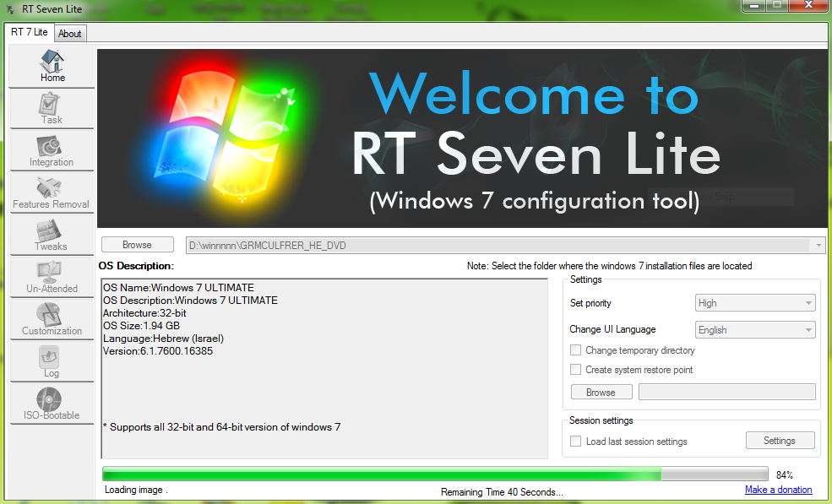Open the Set priority dropdown showing High
Screen dimensions: 832x504
tap(755, 303)
